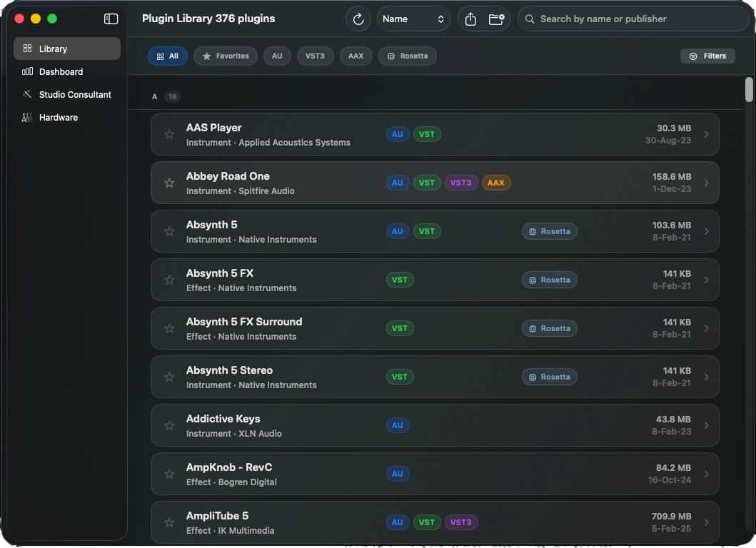Favorite AAS Player with its star

pyautogui.click(x=169, y=134)
